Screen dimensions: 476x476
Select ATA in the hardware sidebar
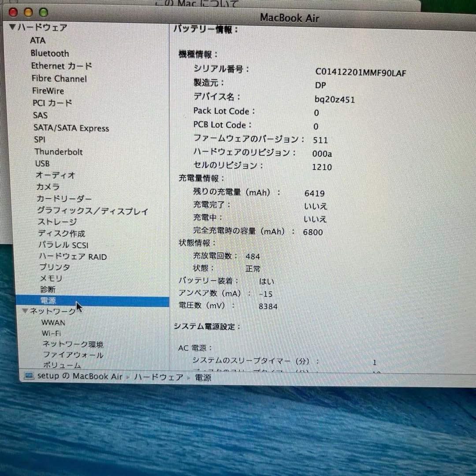coord(38,41)
